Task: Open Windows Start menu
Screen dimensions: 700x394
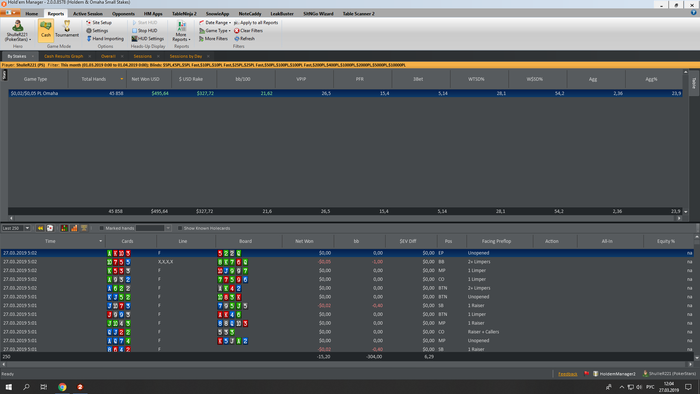Action: 8,387
